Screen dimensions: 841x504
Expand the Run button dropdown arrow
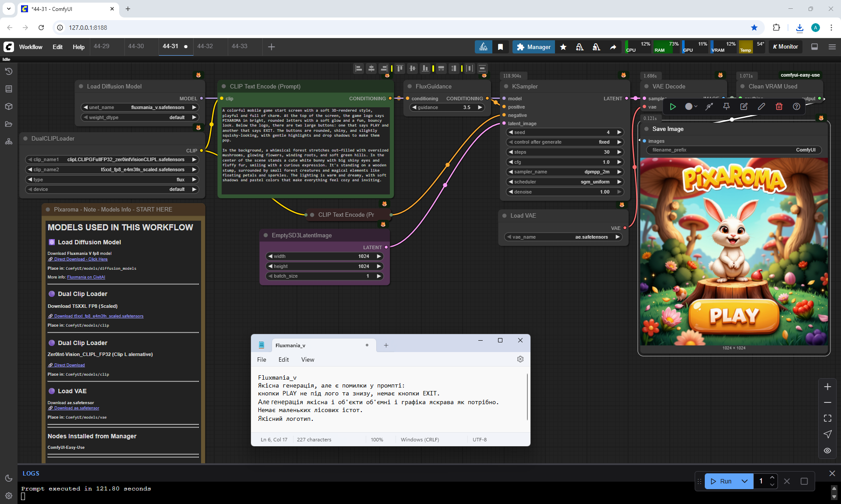(744, 481)
